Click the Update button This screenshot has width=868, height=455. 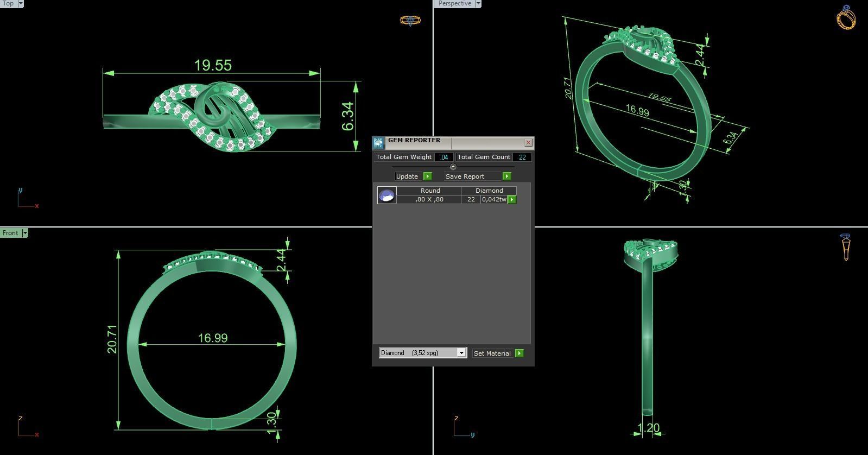408,176
